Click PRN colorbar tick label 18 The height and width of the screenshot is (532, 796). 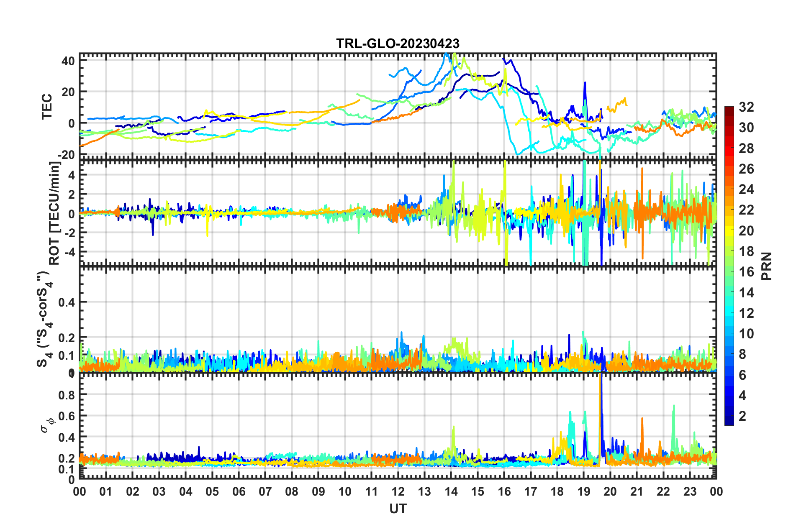[746, 251]
